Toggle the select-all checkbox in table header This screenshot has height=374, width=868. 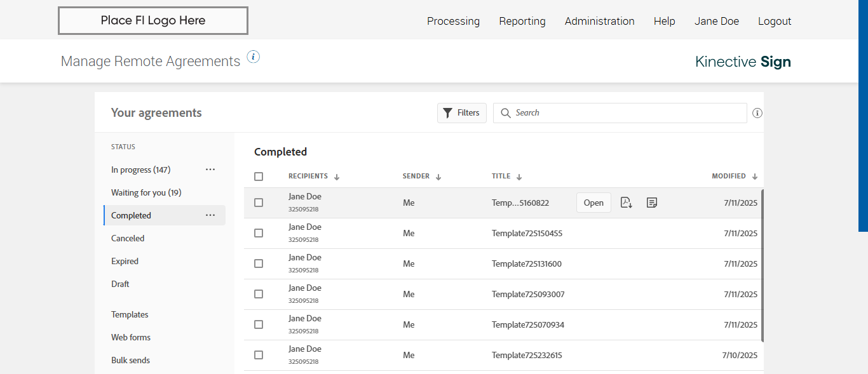coord(259,177)
